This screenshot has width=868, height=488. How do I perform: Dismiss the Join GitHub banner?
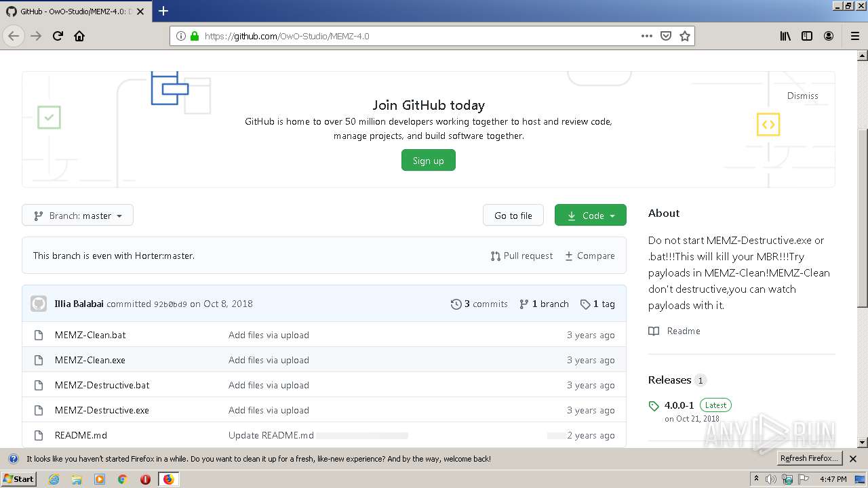(802, 96)
